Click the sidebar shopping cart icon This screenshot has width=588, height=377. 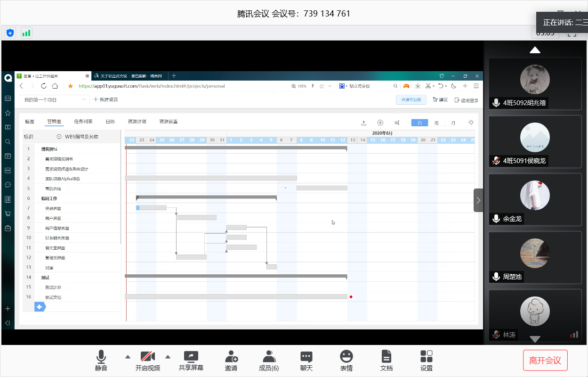[8, 213]
